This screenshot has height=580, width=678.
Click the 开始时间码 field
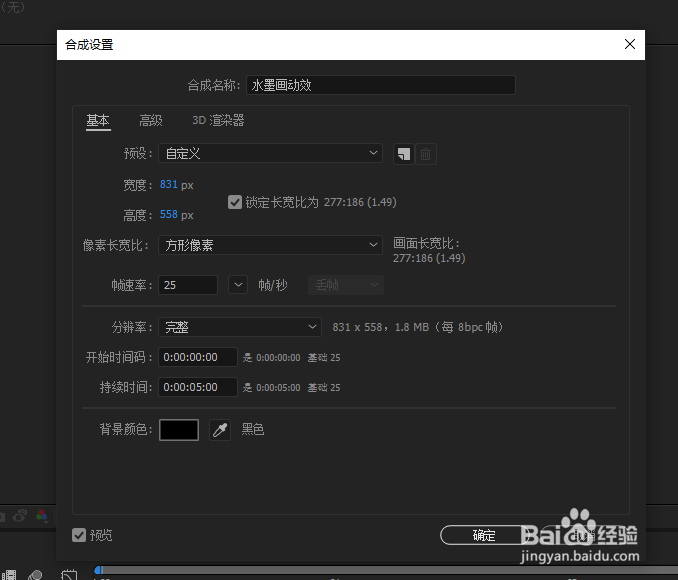pos(198,357)
